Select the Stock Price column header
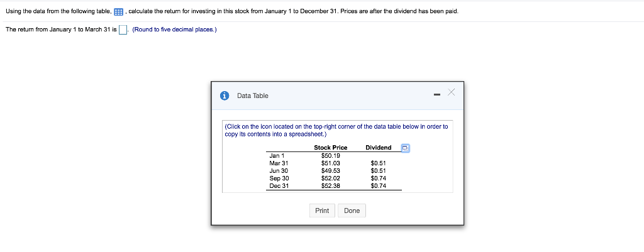The height and width of the screenshot is (252, 644). [x=331, y=148]
